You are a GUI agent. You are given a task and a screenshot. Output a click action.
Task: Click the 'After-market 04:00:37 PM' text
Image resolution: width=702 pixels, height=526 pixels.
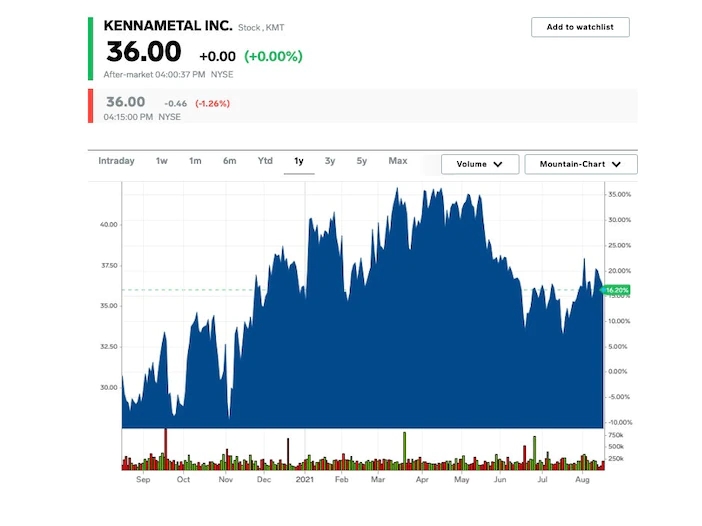[x=154, y=75]
